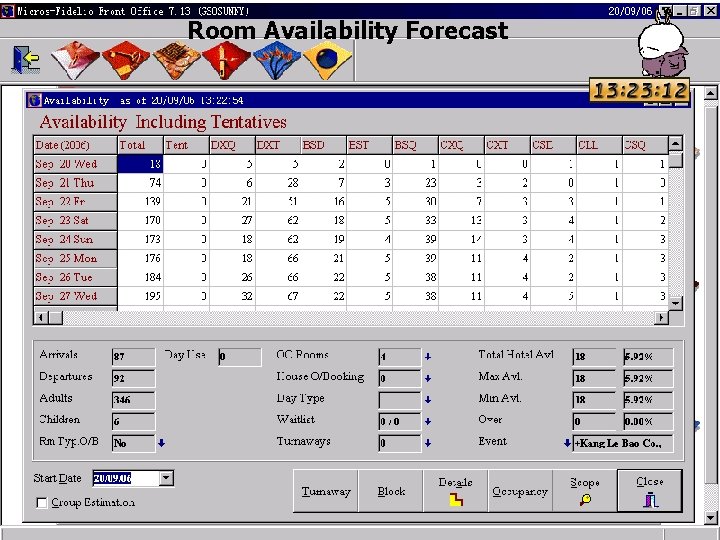
Task: Click the Scope button
Action: [585, 491]
